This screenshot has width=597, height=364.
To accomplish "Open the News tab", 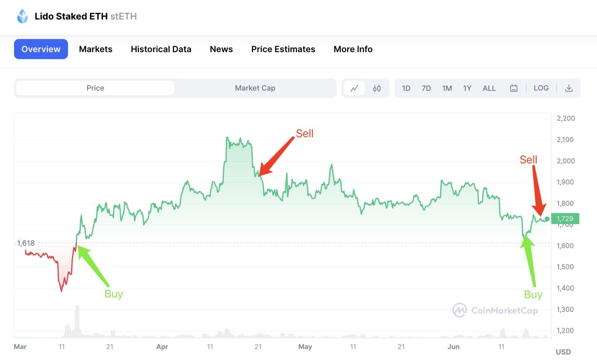I will click(221, 49).
